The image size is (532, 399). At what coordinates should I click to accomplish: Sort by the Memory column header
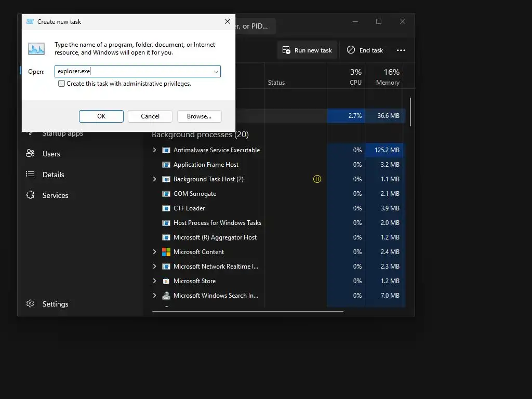coord(384,76)
